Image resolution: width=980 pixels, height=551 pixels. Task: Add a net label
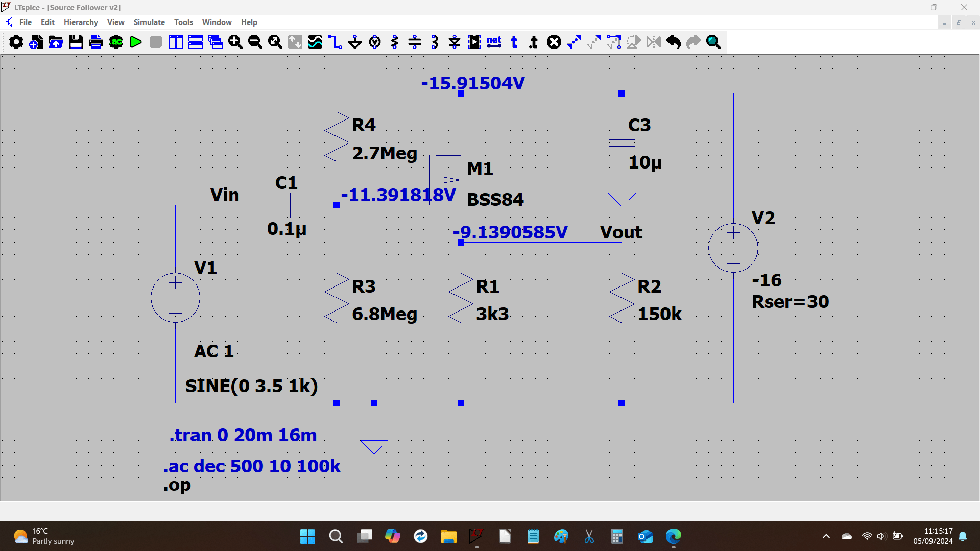coord(494,42)
